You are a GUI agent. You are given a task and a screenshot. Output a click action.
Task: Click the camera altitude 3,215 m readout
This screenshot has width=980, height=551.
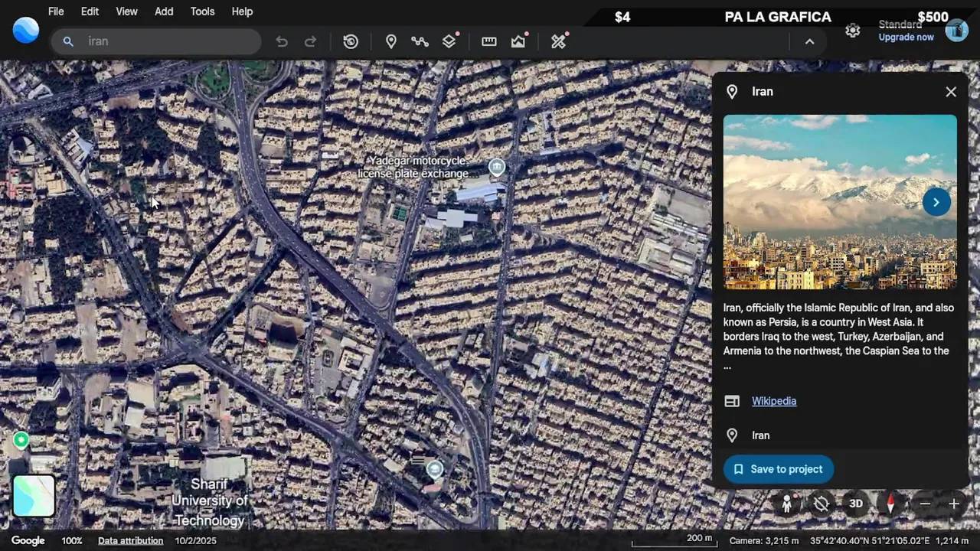(x=764, y=541)
